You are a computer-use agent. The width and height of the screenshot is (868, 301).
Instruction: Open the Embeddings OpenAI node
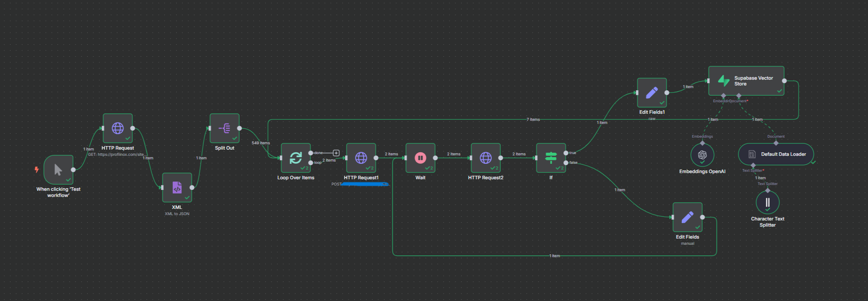[x=702, y=155]
